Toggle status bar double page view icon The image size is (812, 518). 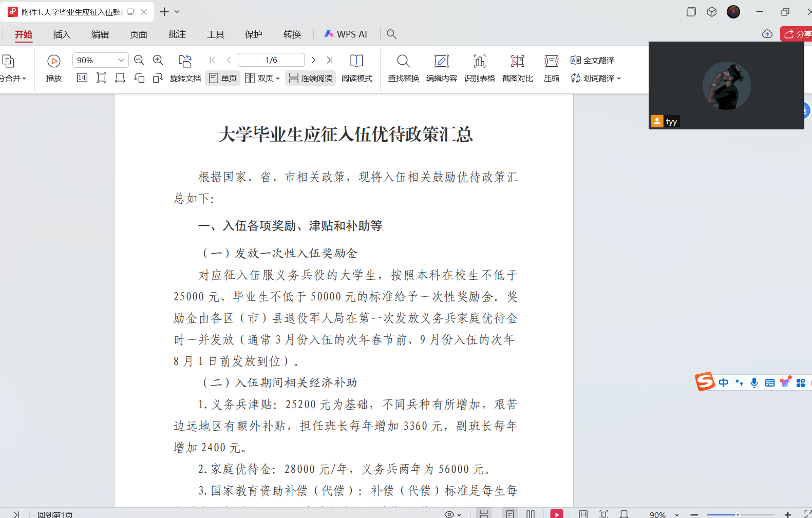click(x=531, y=514)
